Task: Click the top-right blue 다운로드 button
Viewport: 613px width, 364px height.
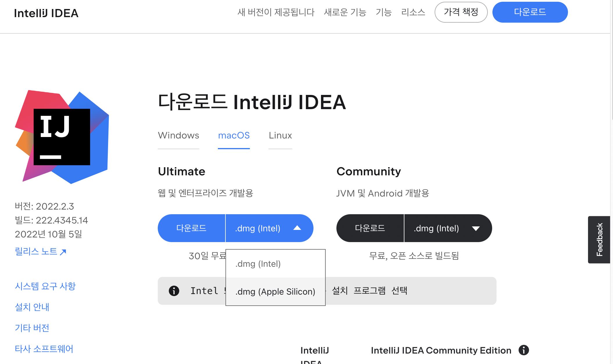Action: 530,12
